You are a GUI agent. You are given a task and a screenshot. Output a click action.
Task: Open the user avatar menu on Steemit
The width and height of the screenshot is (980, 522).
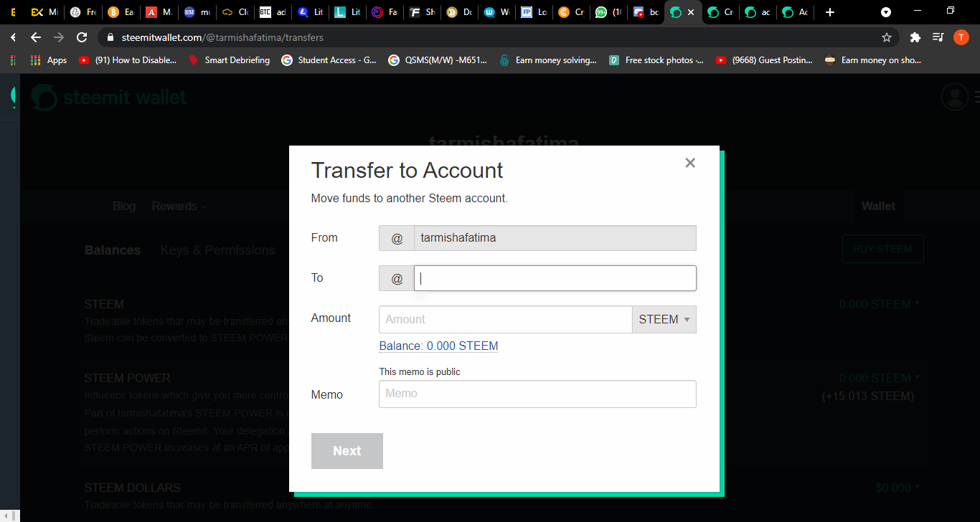click(x=954, y=97)
